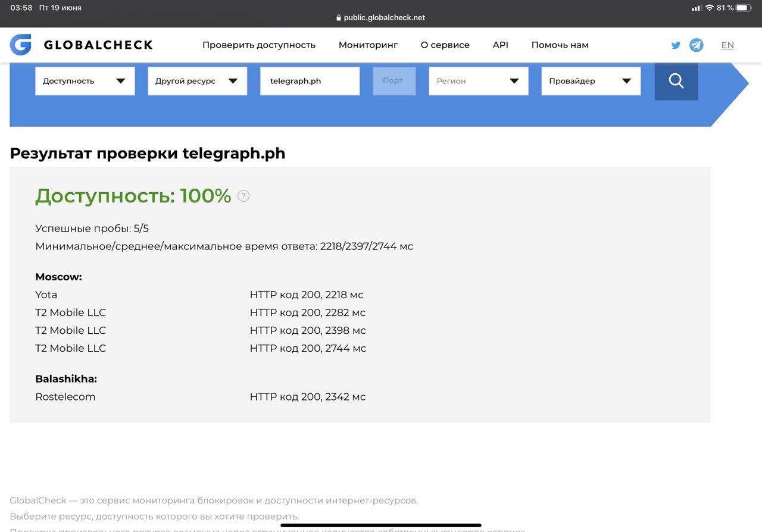Image resolution: width=762 pixels, height=532 pixels.
Task: Click HTTP код 200, 2342 мс result
Action: (x=308, y=397)
